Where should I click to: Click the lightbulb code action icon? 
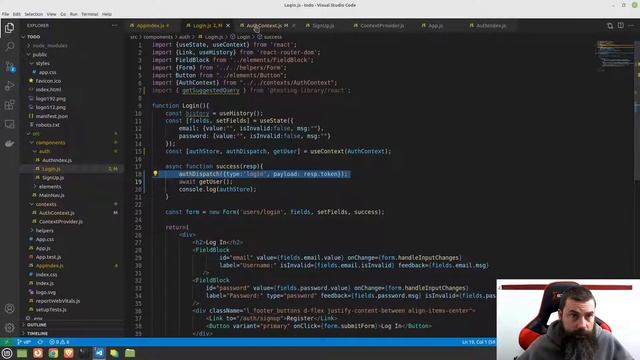coord(155,173)
